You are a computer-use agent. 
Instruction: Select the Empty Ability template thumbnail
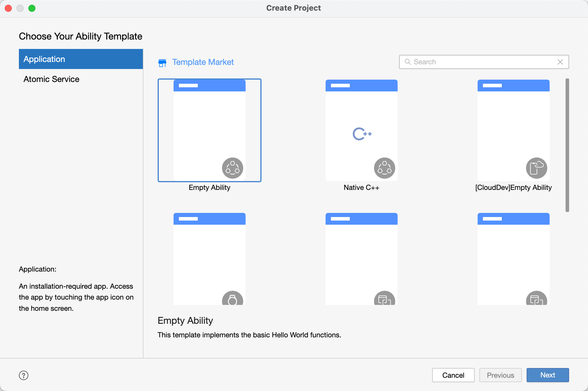209,130
